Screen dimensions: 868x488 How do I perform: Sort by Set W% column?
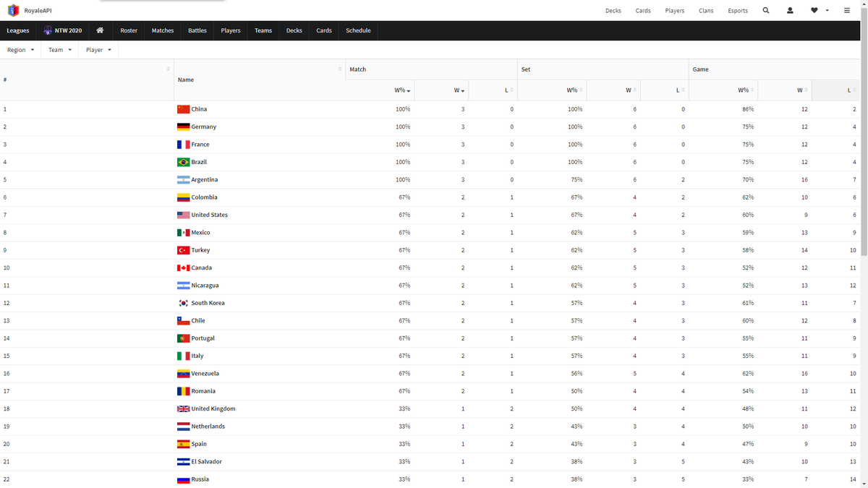point(552,90)
